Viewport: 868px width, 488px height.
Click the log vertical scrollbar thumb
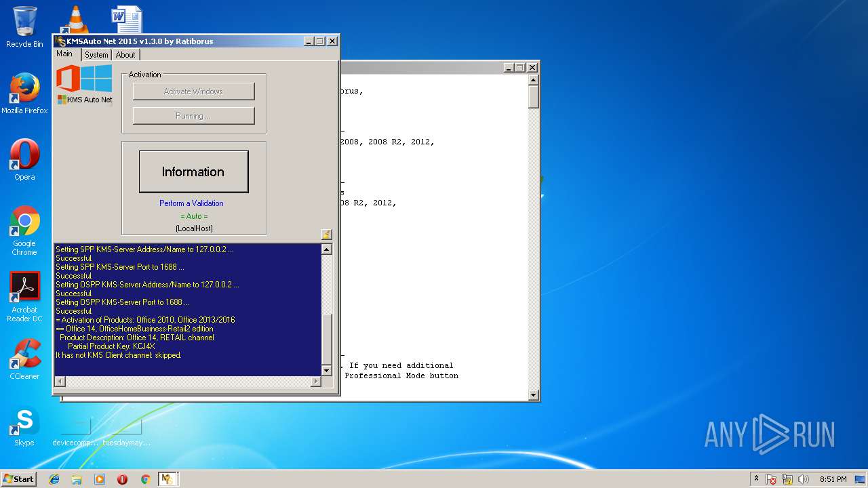tap(326, 339)
